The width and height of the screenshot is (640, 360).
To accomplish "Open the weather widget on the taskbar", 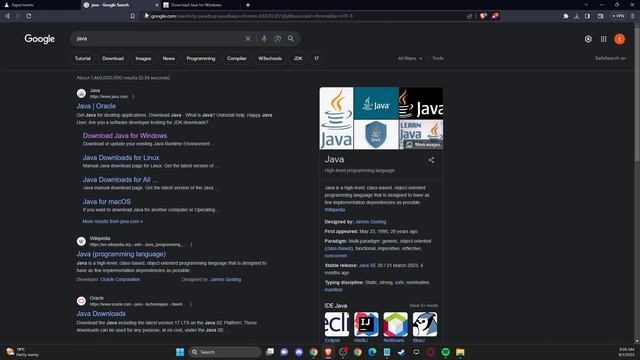I will click(22, 352).
